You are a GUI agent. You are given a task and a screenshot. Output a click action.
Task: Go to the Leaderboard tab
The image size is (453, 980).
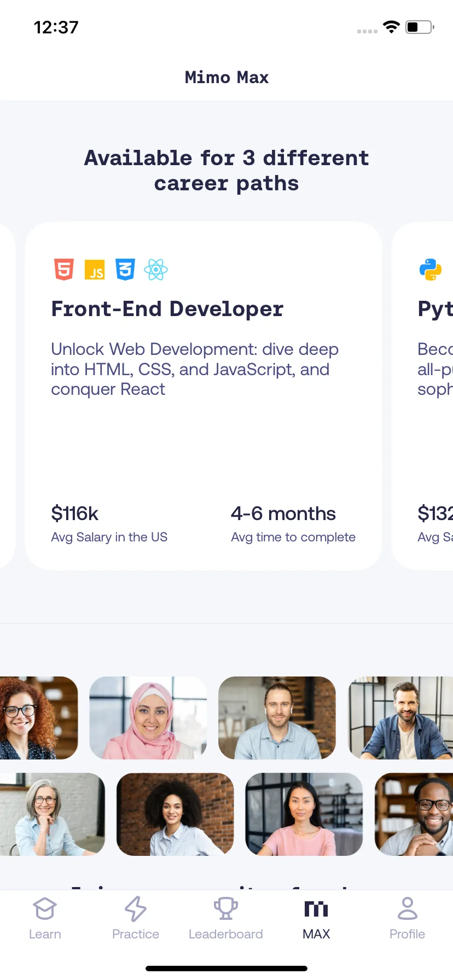point(226,919)
